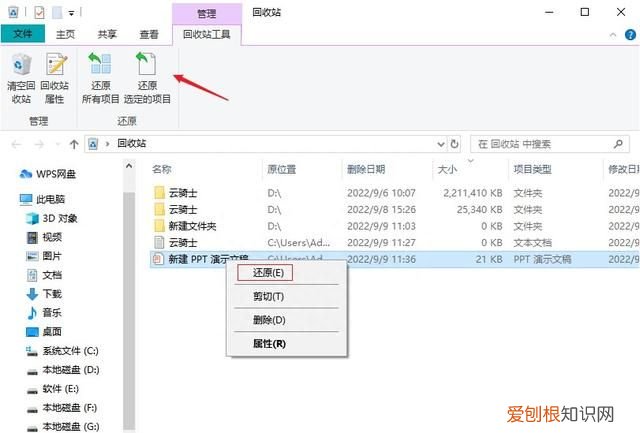Refresh the Recycle Bin view
The width and height of the screenshot is (640, 433).
(x=454, y=144)
